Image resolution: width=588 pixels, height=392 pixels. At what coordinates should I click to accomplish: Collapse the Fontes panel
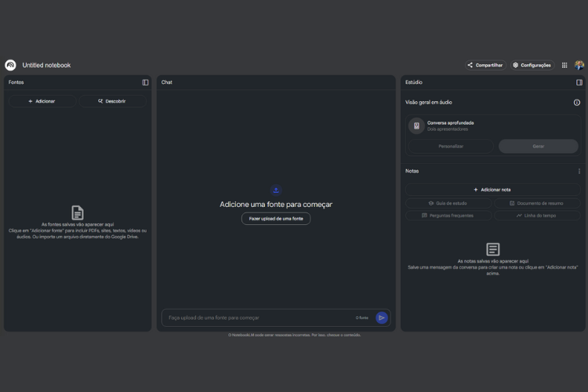coord(145,82)
